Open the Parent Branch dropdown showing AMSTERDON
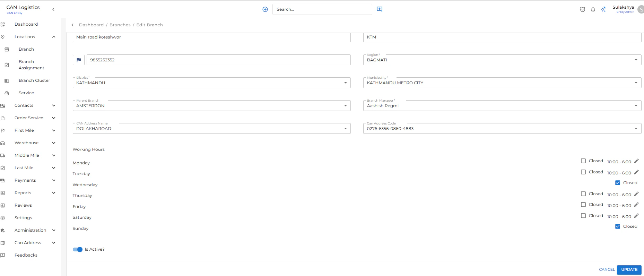Viewport: 644px width, 276px height. pyautogui.click(x=211, y=105)
